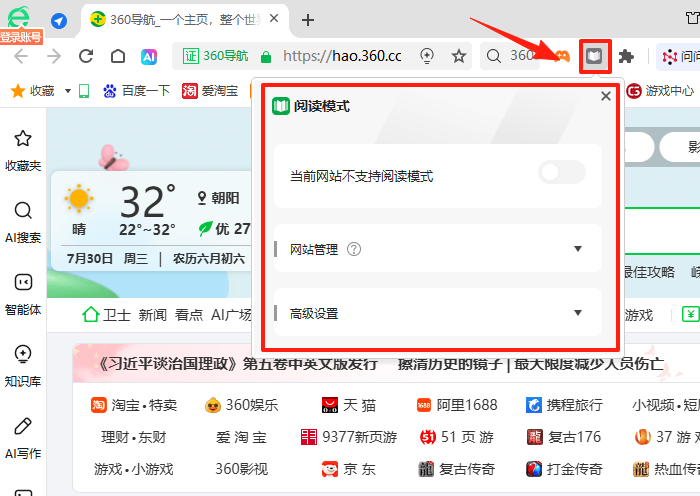Open 爱淘宝 bookmark
The height and width of the screenshot is (496, 700).
[210, 91]
